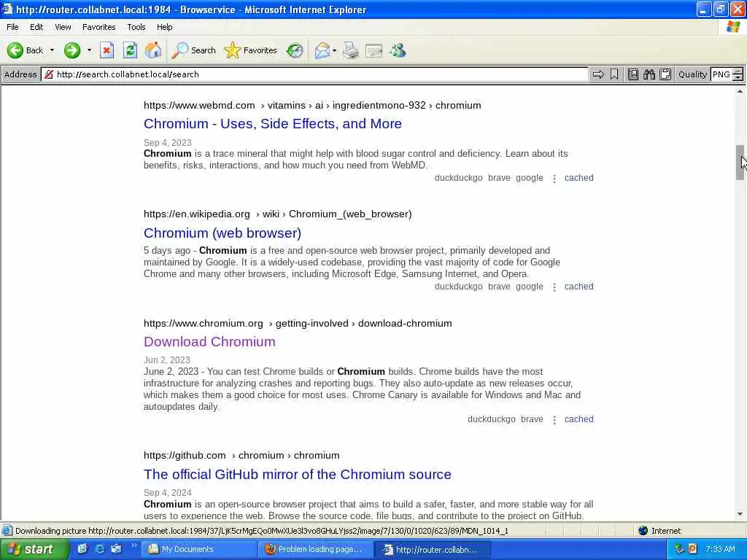This screenshot has height=560, width=747.
Task: Click the page icon in address bar
Action: 49,74
